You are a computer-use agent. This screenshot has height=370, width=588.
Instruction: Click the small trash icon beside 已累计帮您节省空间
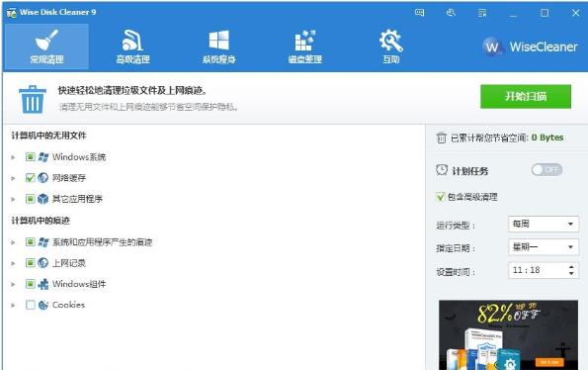point(442,138)
